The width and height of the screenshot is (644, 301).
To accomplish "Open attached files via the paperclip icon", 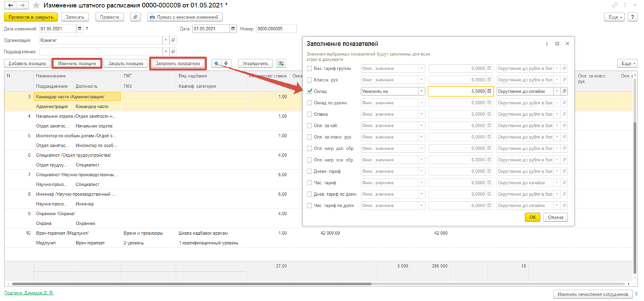I will (135, 17).
